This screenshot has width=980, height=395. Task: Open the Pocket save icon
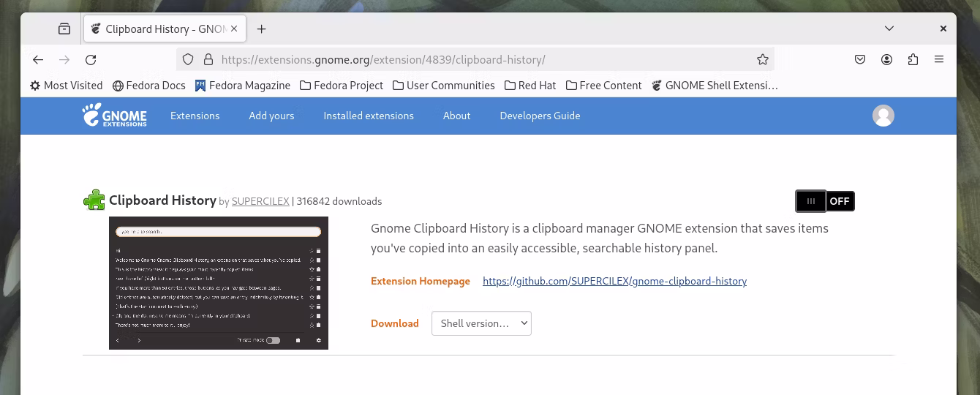pyautogui.click(x=860, y=60)
